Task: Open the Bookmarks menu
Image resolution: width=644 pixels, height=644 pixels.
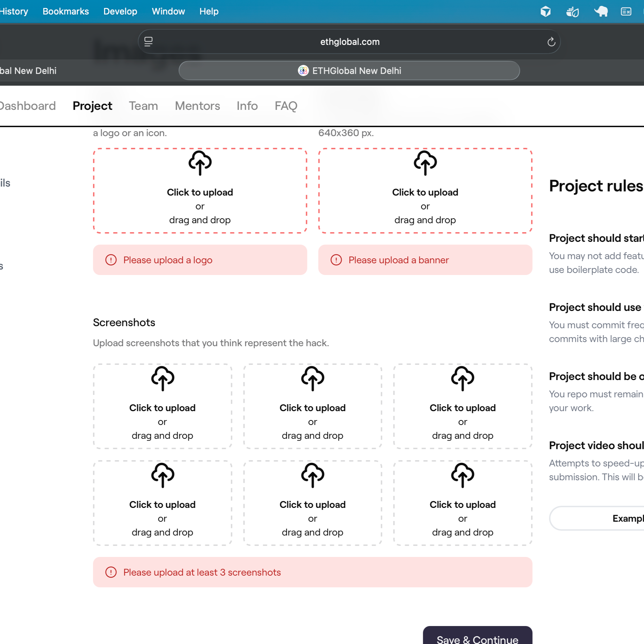Action: coord(66,11)
